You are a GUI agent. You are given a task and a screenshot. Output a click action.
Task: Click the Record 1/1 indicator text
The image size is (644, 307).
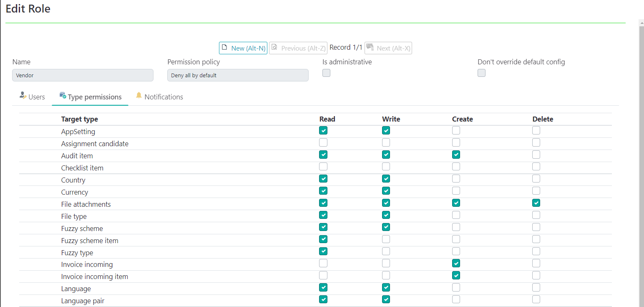click(346, 47)
